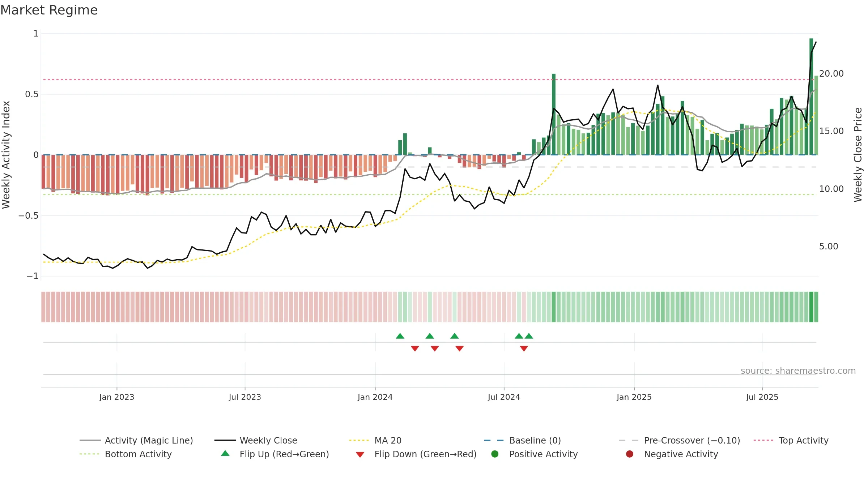Toggle the Top Activity legend entry
This screenshot has height=488, width=868.
[x=791, y=440]
